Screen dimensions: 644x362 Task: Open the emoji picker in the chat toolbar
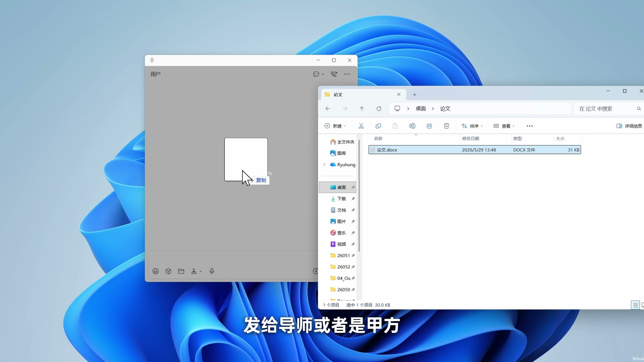tap(156, 271)
